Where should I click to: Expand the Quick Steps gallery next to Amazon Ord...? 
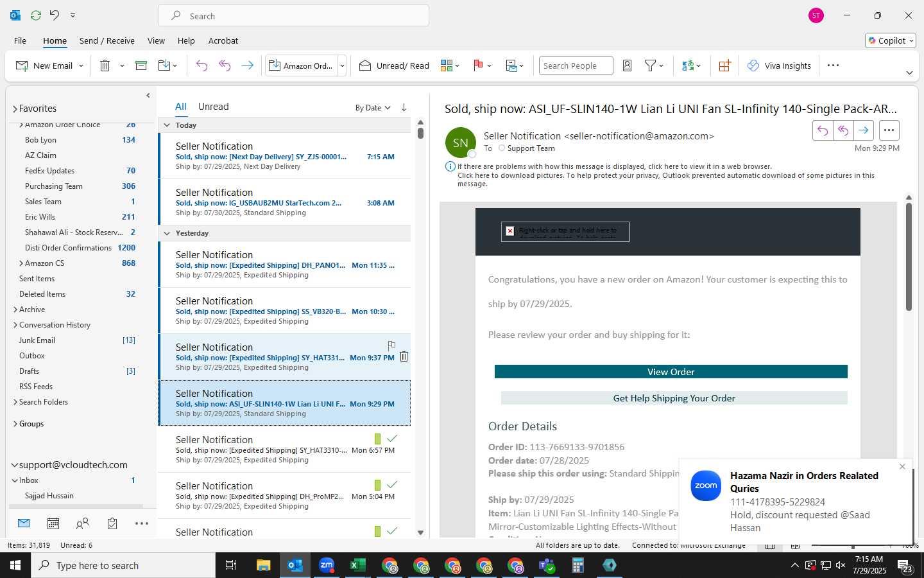click(x=342, y=66)
